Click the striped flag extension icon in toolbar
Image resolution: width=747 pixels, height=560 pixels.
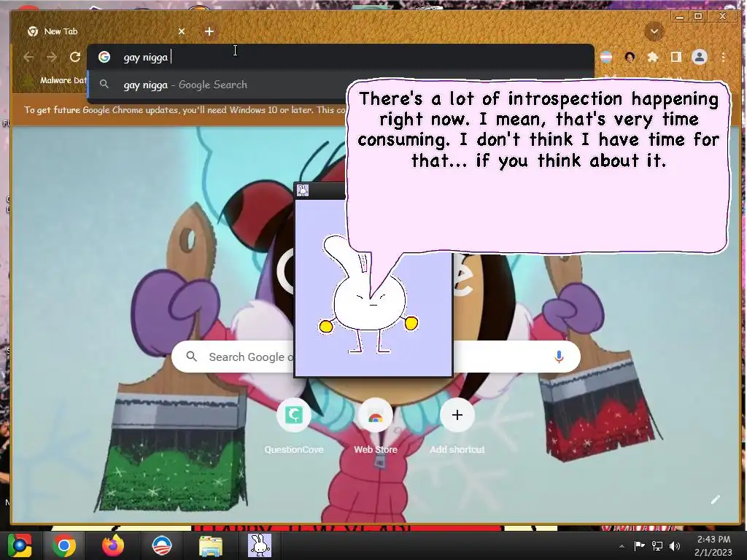tap(606, 57)
